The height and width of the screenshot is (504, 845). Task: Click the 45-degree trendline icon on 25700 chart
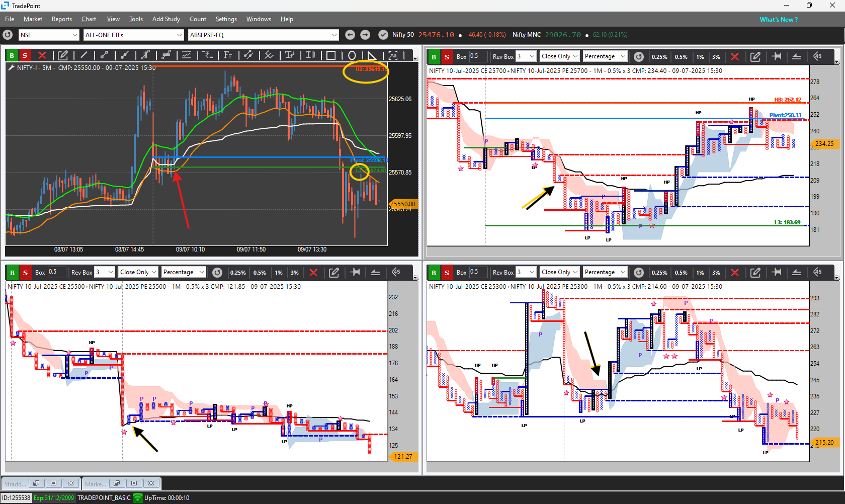coord(817,56)
